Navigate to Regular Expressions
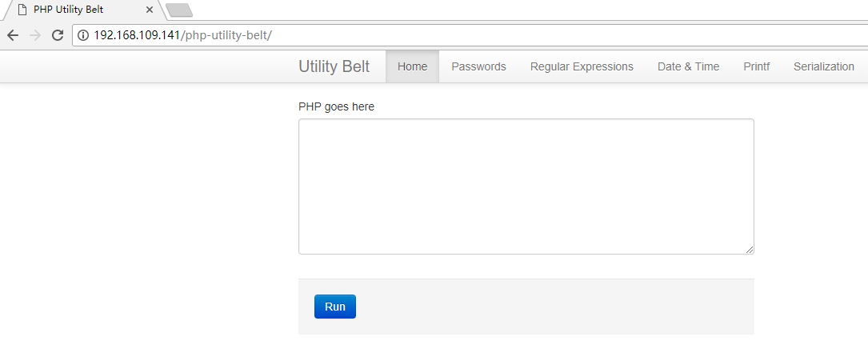 (x=582, y=66)
